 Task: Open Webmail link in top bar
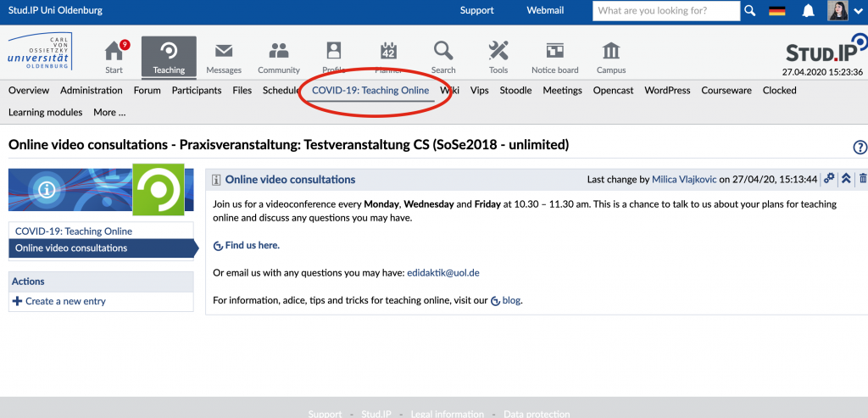[545, 10]
